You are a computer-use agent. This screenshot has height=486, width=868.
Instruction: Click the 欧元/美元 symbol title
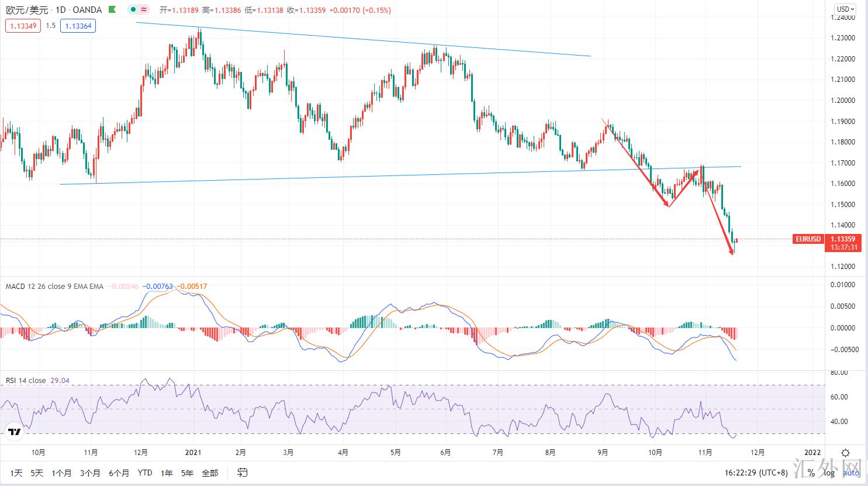(x=27, y=10)
